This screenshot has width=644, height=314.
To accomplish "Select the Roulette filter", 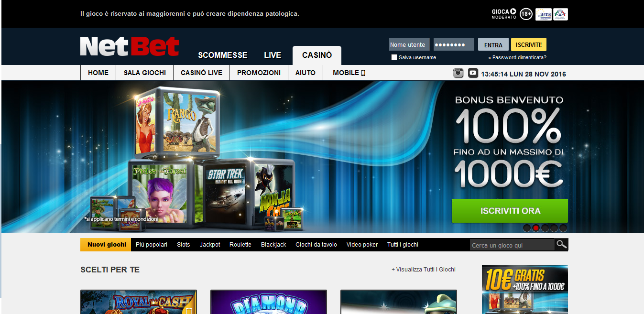I will click(240, 245).
